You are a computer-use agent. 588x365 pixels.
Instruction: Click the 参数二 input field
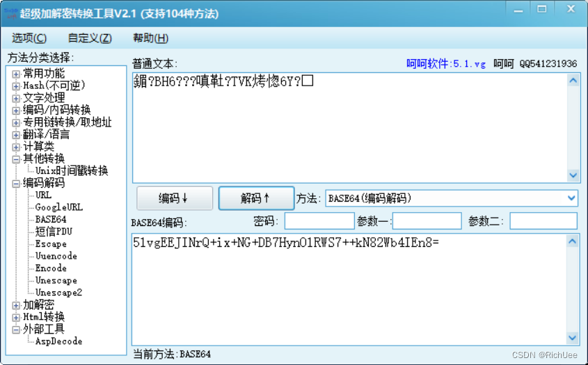tap(543, 220)
